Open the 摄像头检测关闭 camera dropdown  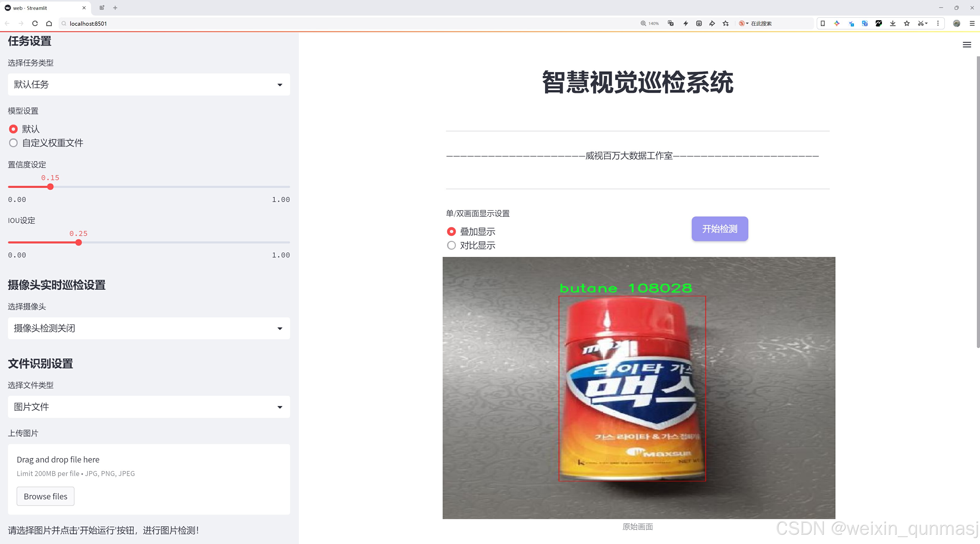tap(149, 328)
